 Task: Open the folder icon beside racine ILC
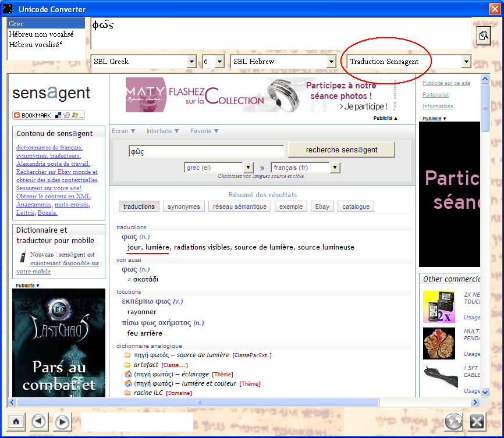127,393
